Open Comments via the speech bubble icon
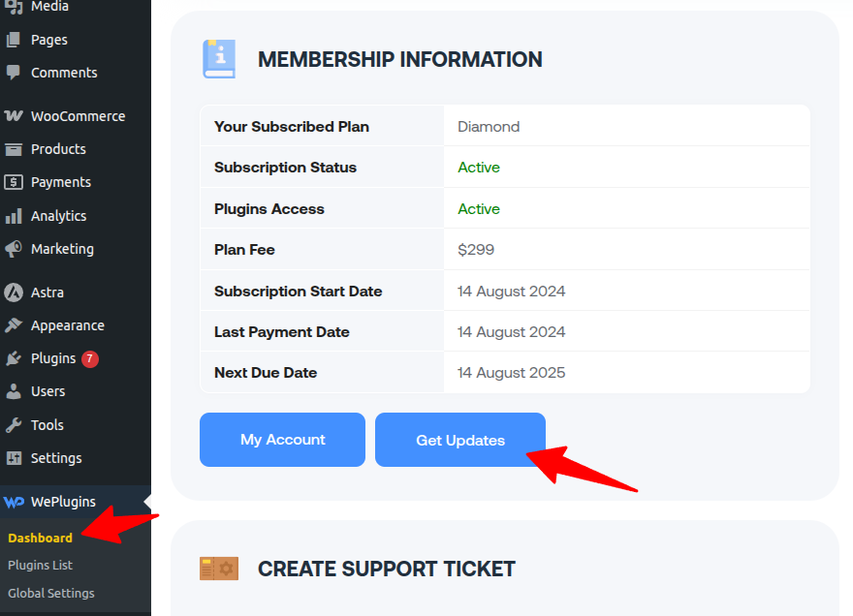Image resolution: width=853 pixels, height=616 pixels. 15,73
